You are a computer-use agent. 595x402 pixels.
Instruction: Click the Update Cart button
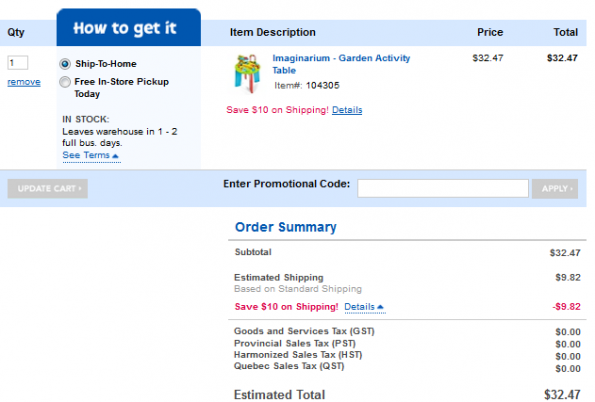pos(47,189)
